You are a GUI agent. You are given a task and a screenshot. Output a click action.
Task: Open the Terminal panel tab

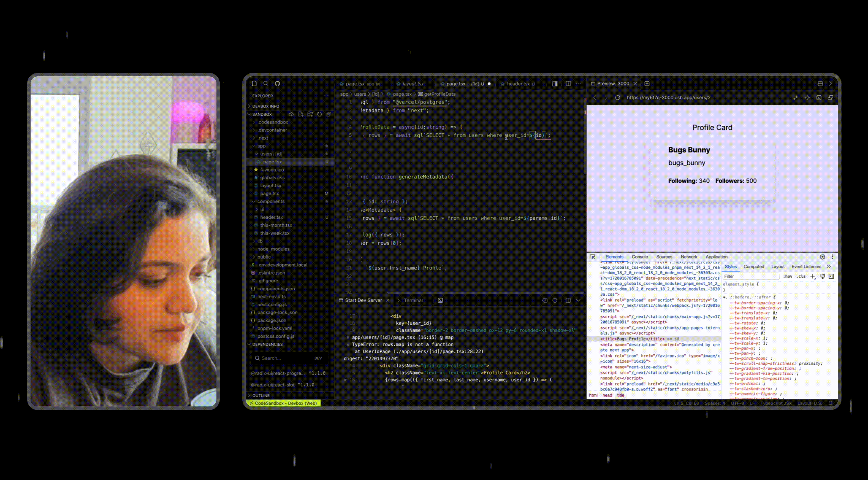pos(413,300)
